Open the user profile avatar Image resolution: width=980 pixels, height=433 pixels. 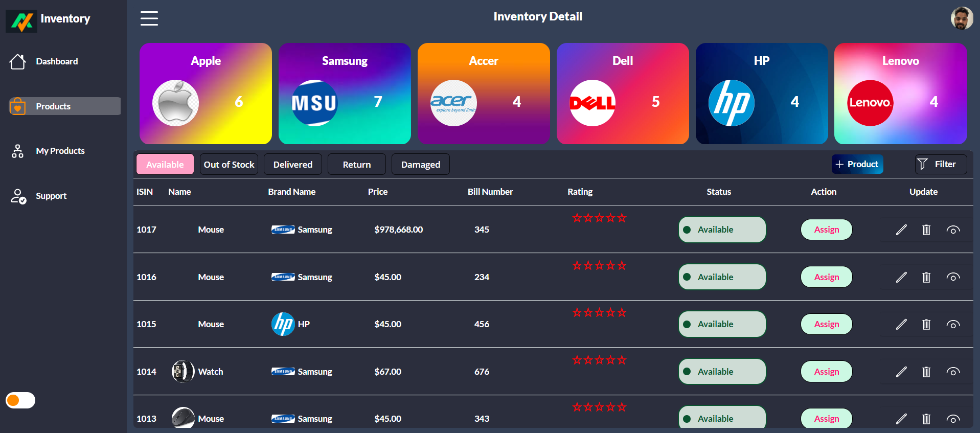[x=962, y=18]
